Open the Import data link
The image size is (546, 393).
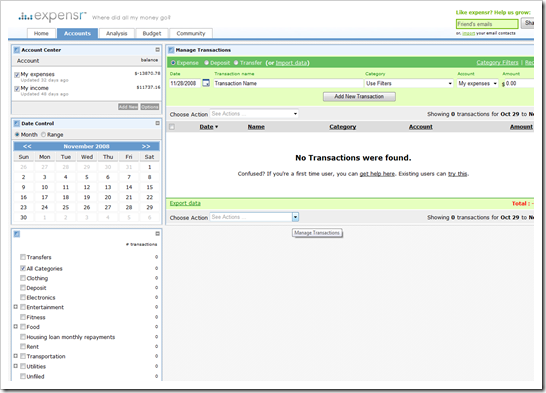291,63
